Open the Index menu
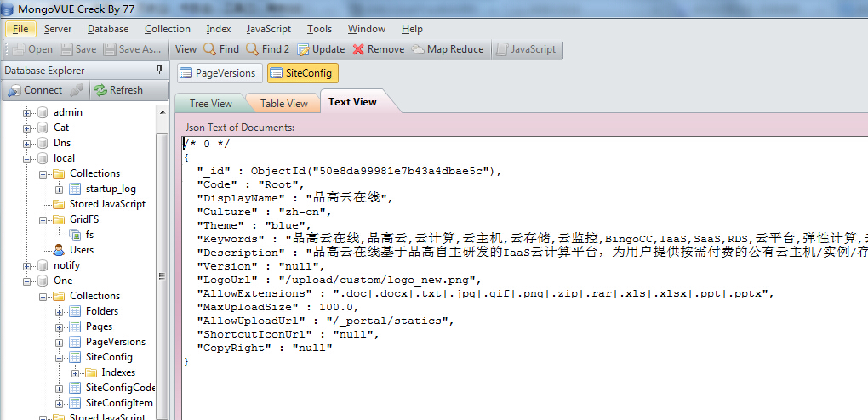Image resolution: width=868 pixels, height=420 pixels. click(219, 29)
